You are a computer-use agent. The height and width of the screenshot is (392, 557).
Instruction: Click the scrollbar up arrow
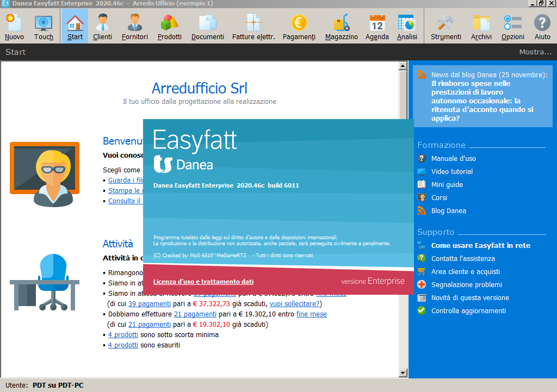(x=403, y=66)
